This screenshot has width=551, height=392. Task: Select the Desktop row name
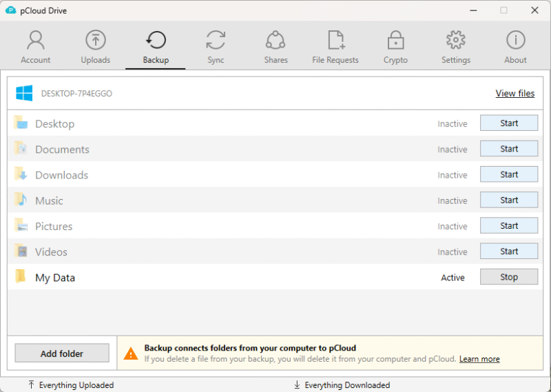[x=55, y=124]
